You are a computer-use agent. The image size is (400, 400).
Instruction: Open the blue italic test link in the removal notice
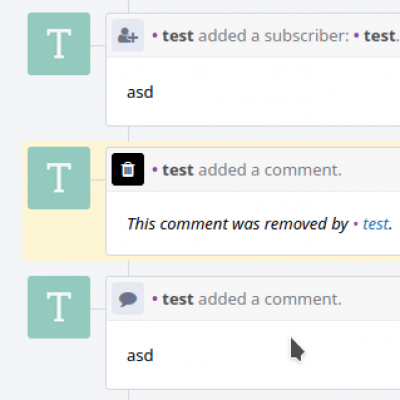376,224
